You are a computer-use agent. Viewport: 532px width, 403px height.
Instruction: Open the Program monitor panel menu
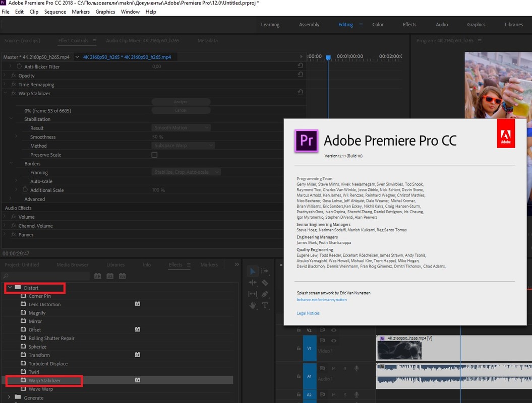point(480,41)
